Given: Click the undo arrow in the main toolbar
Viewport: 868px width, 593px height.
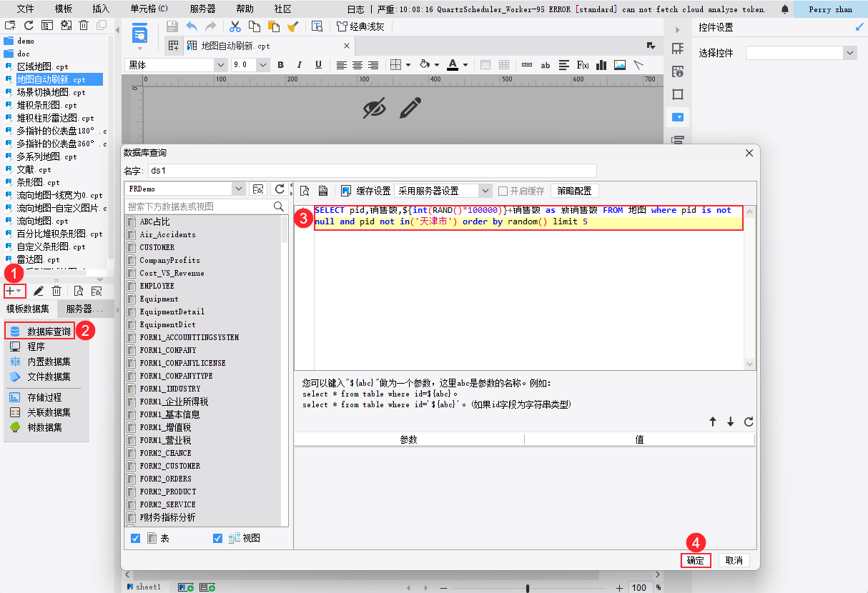Looking at the screenshot, I should point(192,26).
